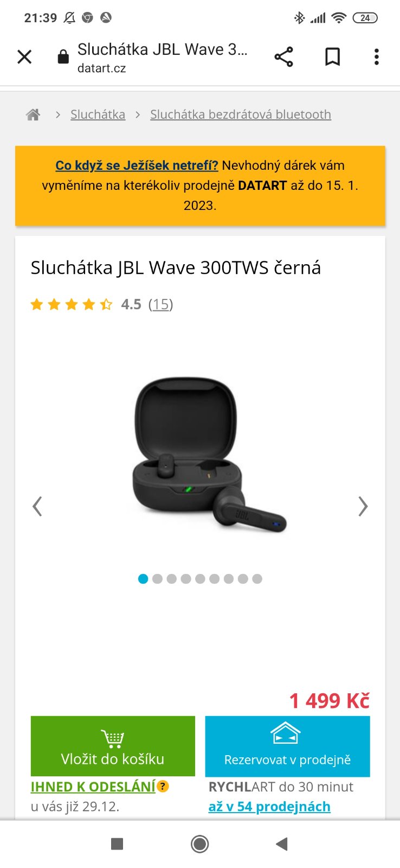
Task: Reserve via Rezervovat v prodejně button
Action: coord(287,746)
